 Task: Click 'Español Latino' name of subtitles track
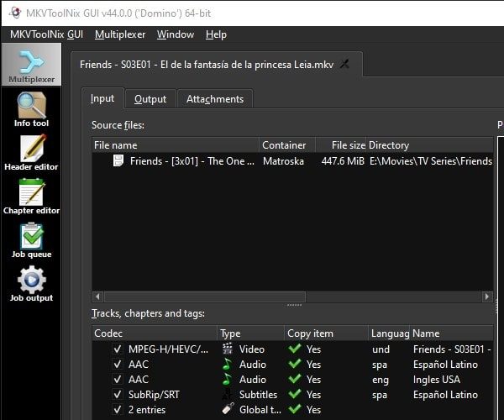445,395
